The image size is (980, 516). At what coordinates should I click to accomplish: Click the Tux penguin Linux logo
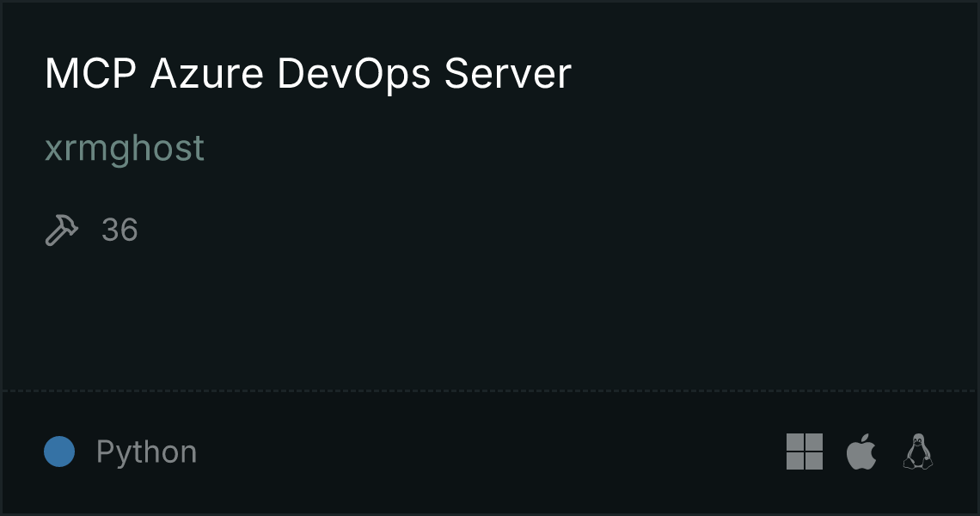[x=918, y=451]
